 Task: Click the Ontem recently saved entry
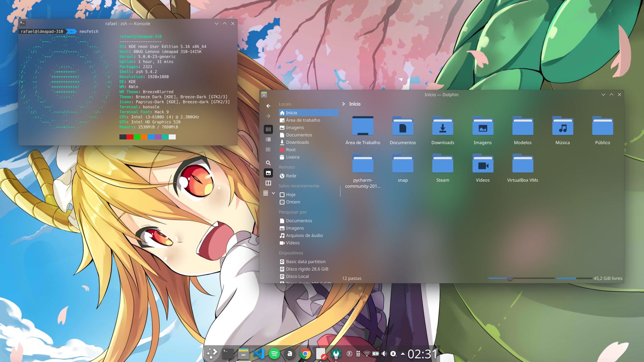tap(293, 202)
